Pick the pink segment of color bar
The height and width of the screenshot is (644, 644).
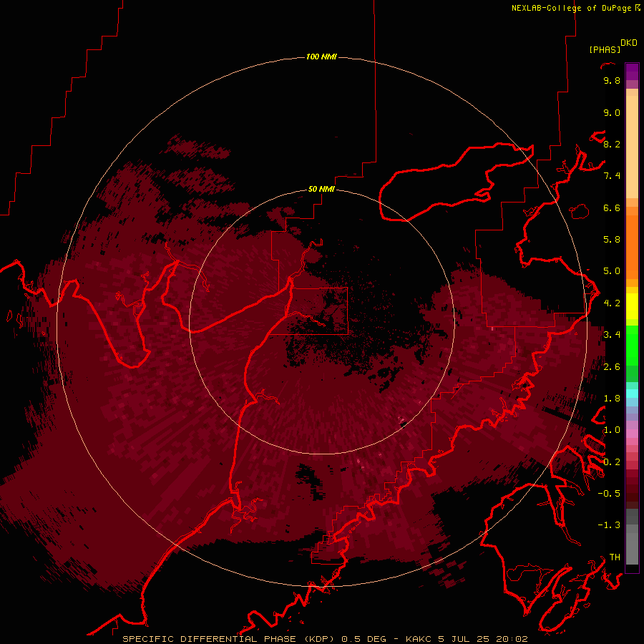click(632, 434)
